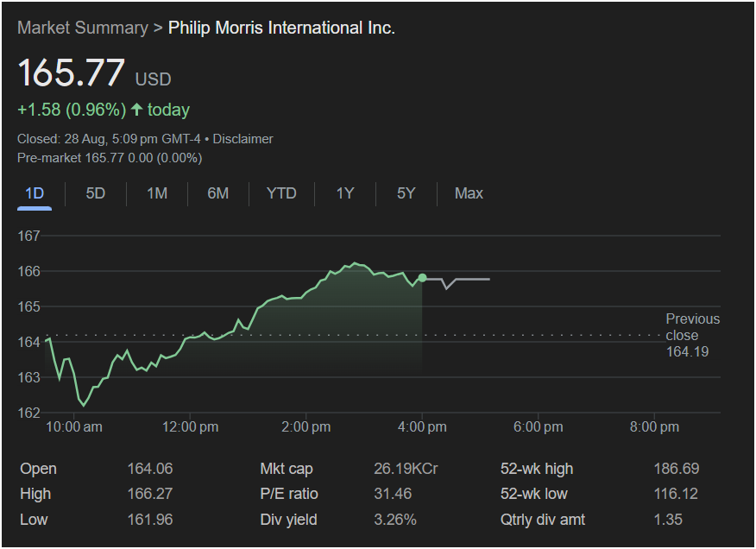
Task: Click the Mkt cap value 26.19KCr
Action: tap(406, 469)
